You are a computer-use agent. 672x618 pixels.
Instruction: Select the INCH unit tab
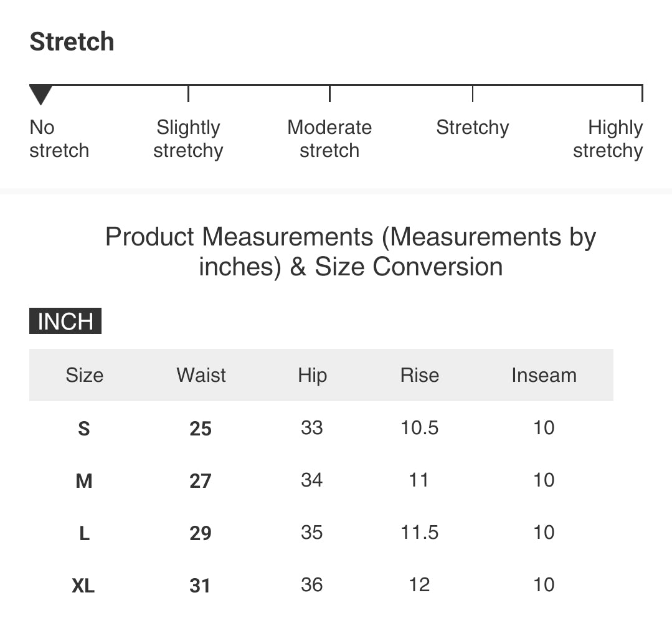65,321
